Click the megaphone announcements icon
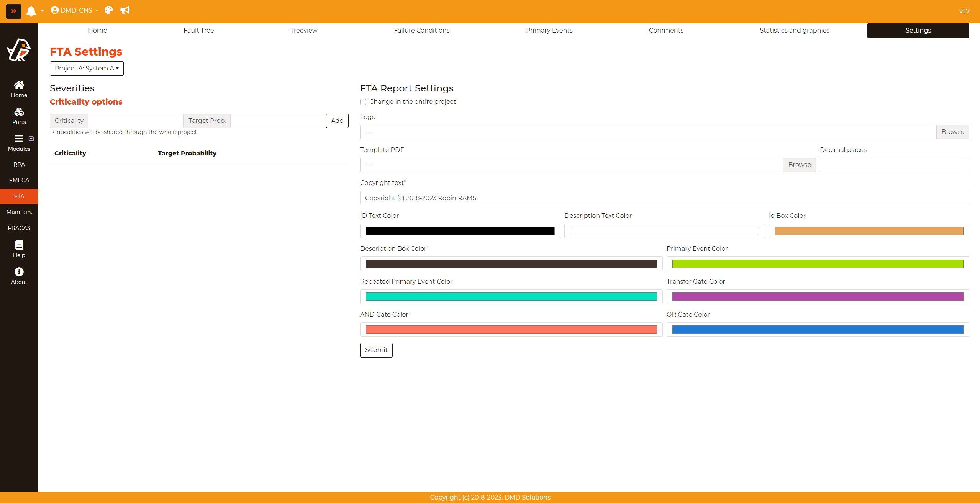980x503 pixels. coord(125,10)
